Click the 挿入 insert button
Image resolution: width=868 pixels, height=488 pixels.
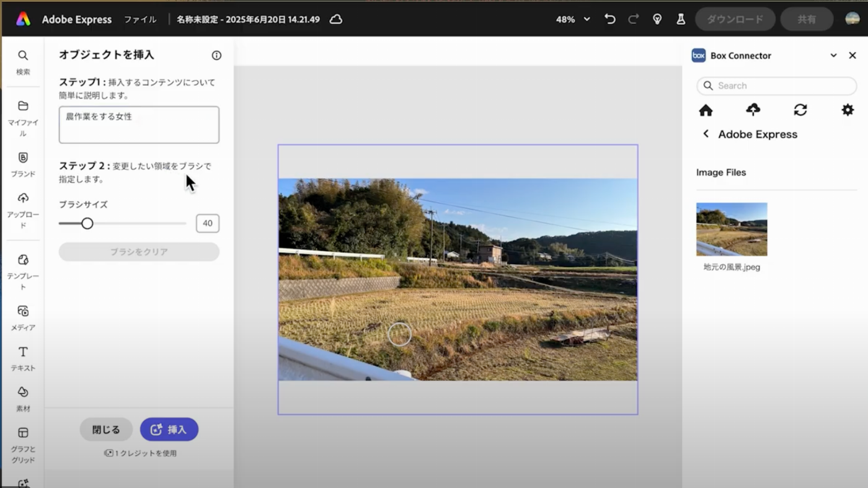click(169, 430)
